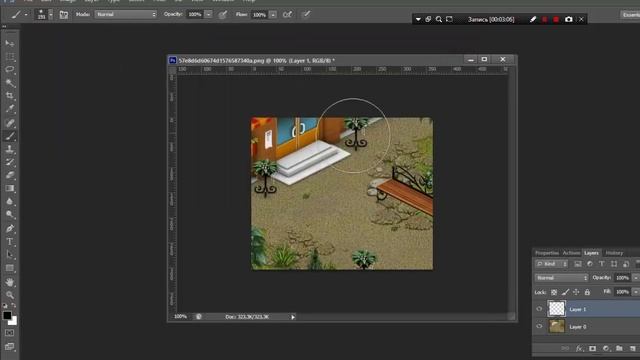Select the Clone Stamp tool
The width and height of the screenshot is (640, 360).
click(10, 149)
